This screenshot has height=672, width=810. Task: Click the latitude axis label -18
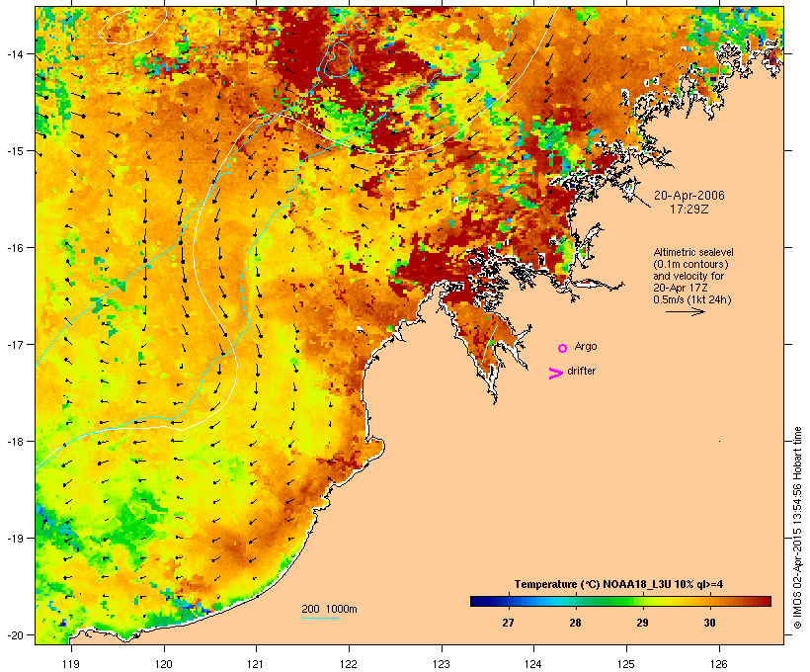pos(14,442)
